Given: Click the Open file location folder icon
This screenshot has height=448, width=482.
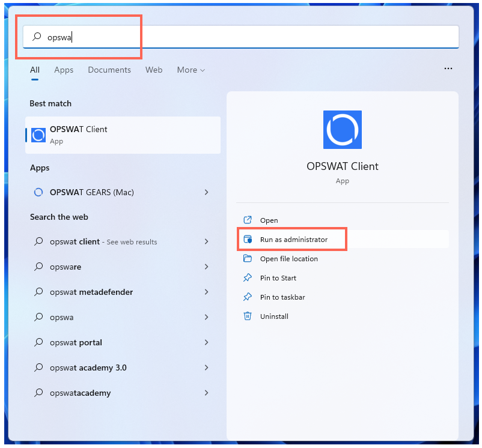Looking at the screenshot, I should [x=248, y=259].
